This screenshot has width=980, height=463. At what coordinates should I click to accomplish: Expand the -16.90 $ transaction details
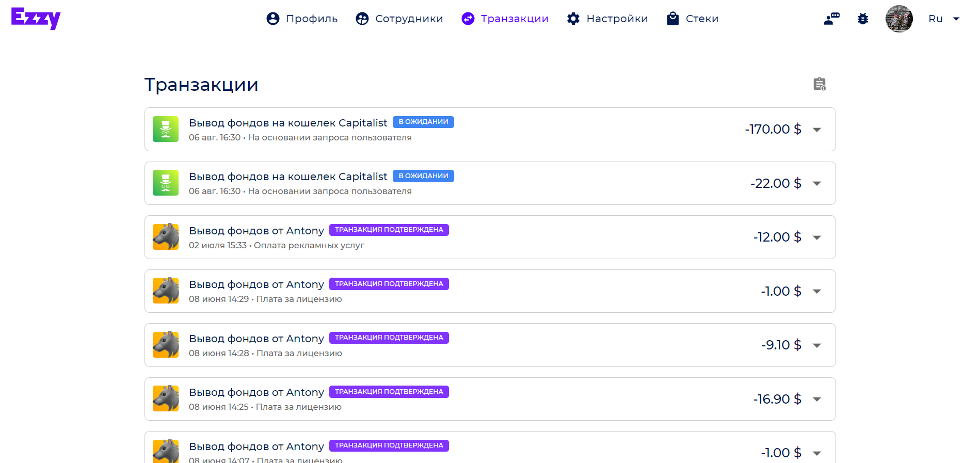point(817,399)
